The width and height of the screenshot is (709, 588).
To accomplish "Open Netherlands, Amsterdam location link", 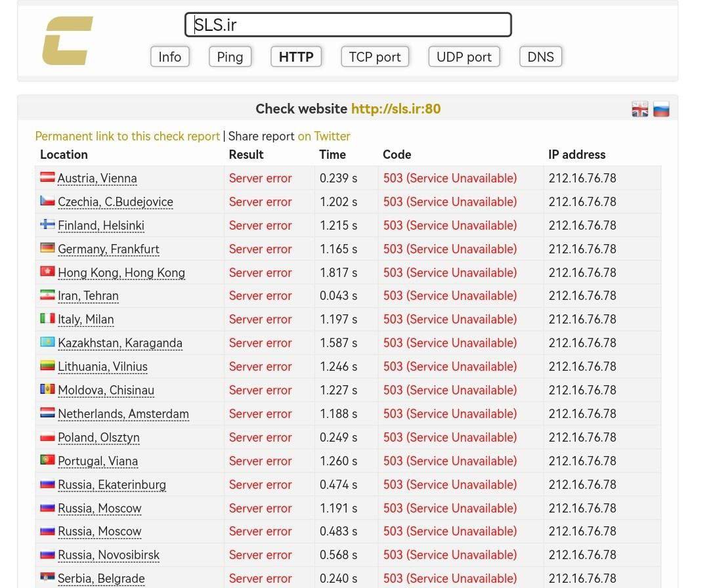I will (x=123, y=414).
